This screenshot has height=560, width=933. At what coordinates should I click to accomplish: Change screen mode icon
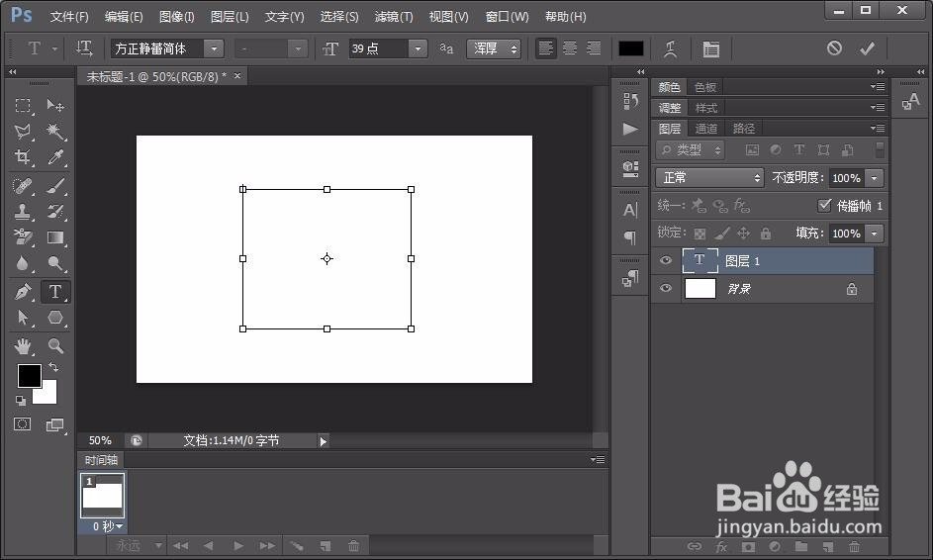click(x=54, y=424)
